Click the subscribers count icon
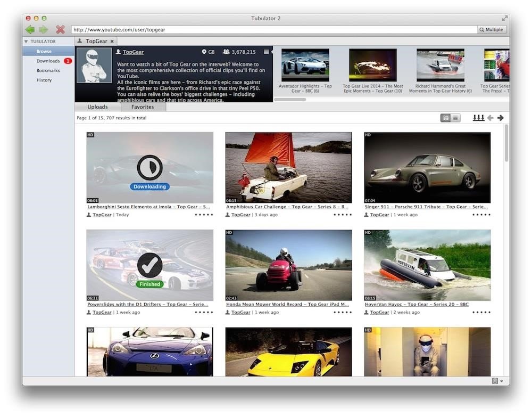This screenshot has width=532, height=417. click(226, 52)
